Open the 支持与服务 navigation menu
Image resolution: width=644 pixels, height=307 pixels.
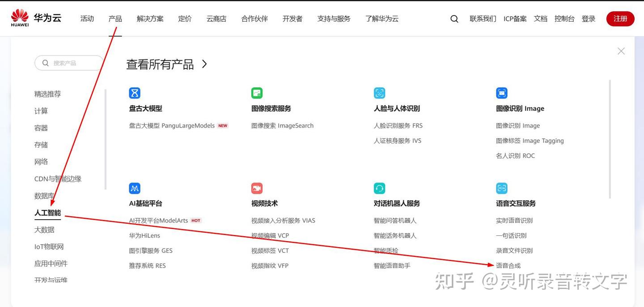point(334,19)
